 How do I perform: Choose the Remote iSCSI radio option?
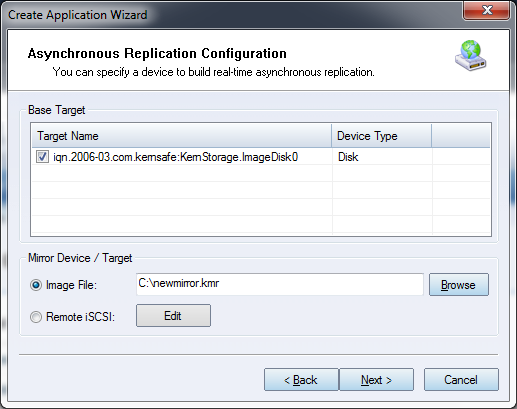click(x=36, y=317)
